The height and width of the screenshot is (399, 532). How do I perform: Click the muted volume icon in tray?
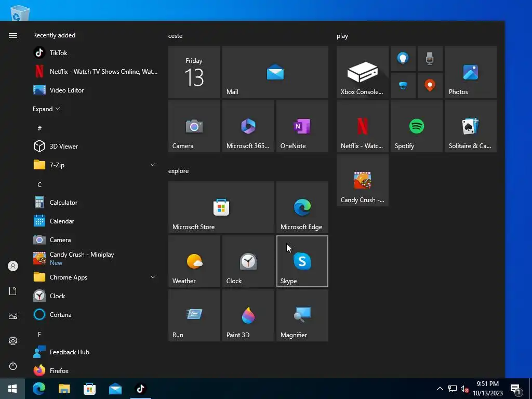click(465, 389)
